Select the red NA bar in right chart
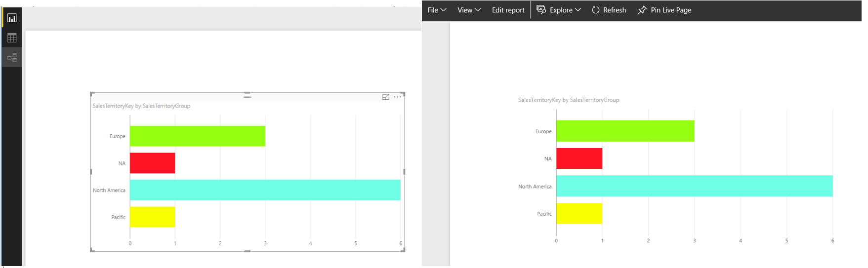This screenshot has height=268, width=868. tap(579, 158)
